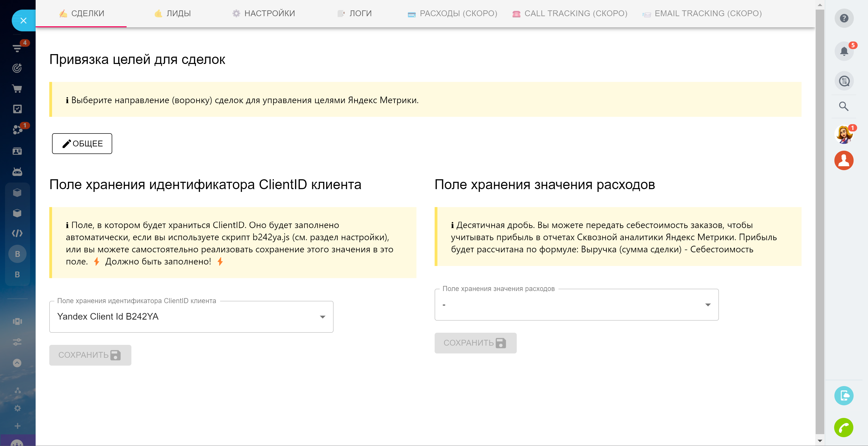
Task: Switch to the Лиды tab
Action: (173, 13)
